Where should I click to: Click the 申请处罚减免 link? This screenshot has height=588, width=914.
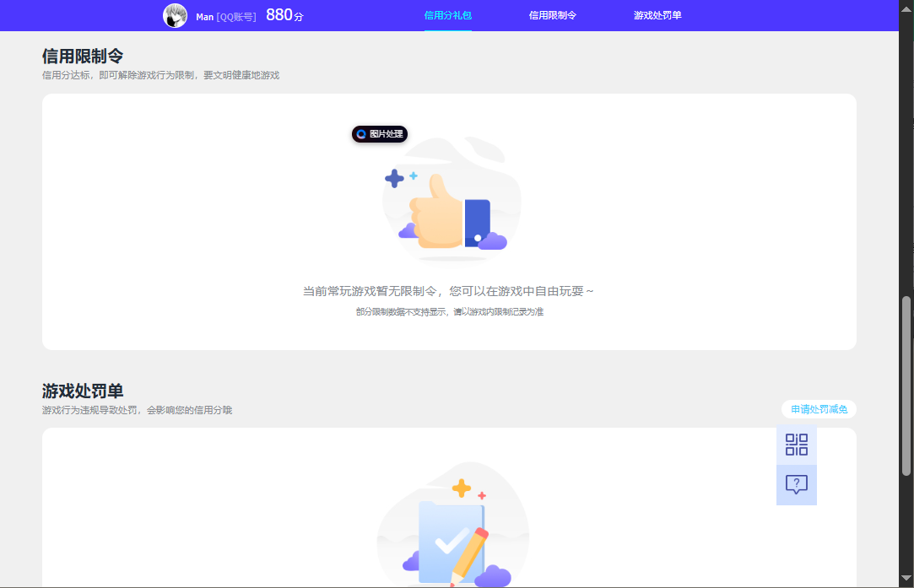[x=819, y=409]
